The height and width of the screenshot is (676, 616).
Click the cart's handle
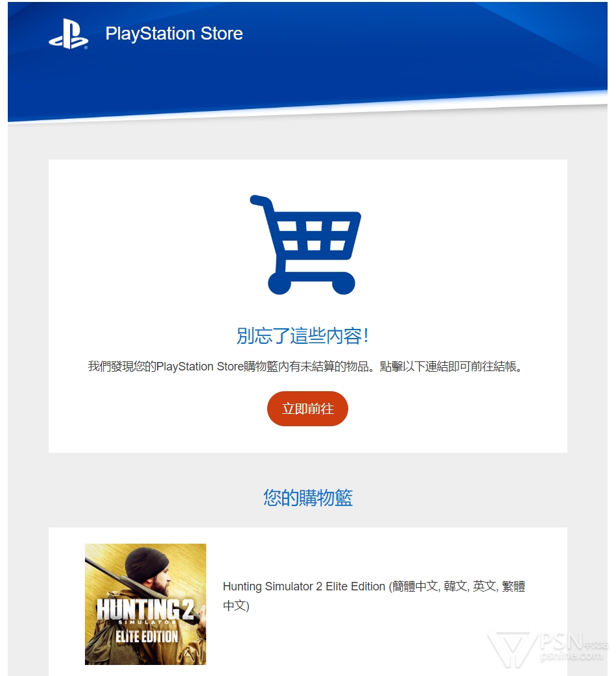(261, 202)
